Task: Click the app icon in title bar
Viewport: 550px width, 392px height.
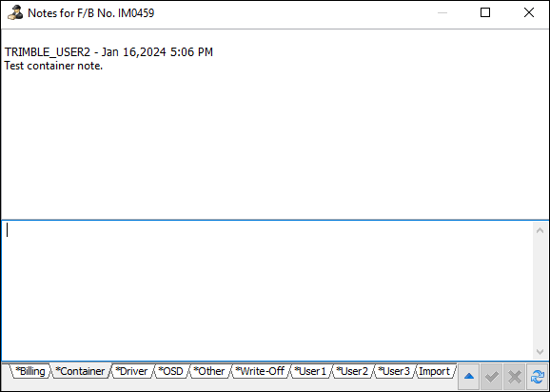Action: (15, 13)
